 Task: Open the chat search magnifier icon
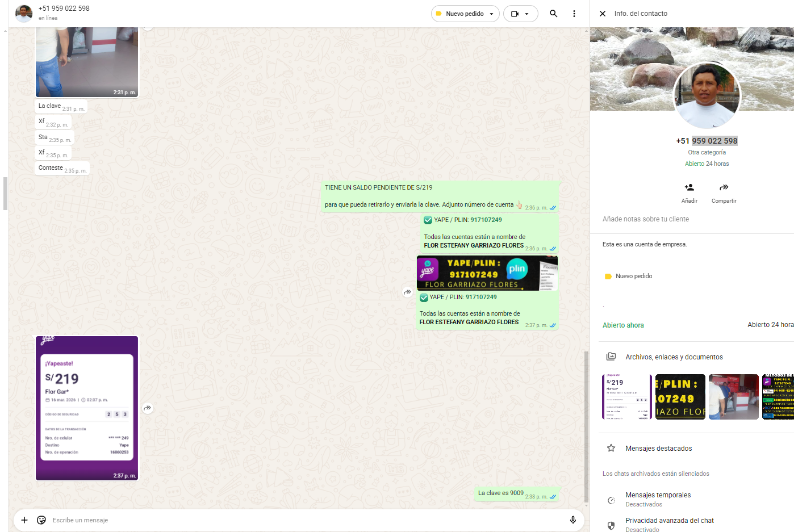553,14
